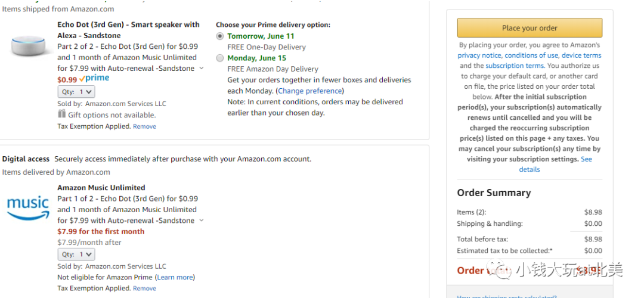Open the conditions of use link
The height and width of the screenshot is (298, 644).
pyautogui.click(x=531, y=55)
